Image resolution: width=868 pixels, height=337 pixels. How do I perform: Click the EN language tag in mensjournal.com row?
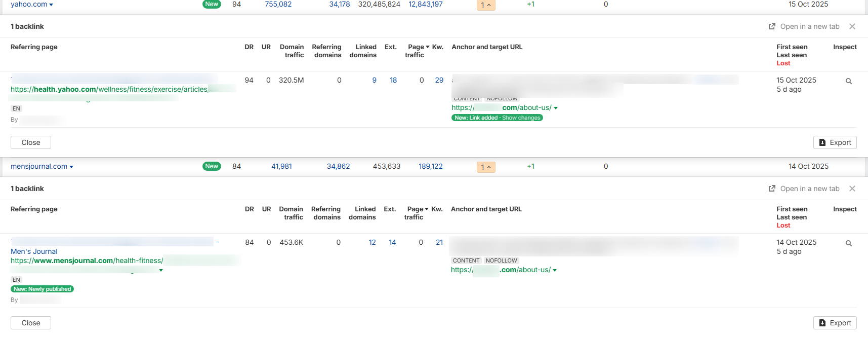[x=17, y=280]
